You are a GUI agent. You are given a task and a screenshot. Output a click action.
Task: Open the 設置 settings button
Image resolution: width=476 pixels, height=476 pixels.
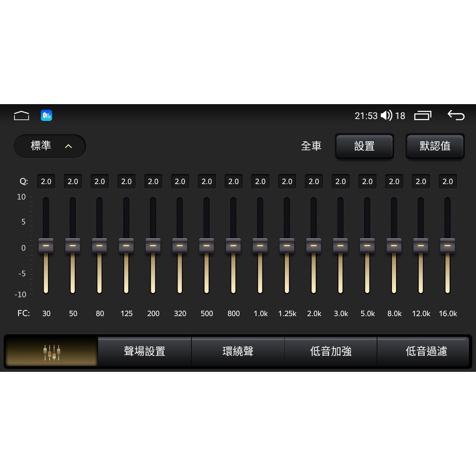[364, 146]
